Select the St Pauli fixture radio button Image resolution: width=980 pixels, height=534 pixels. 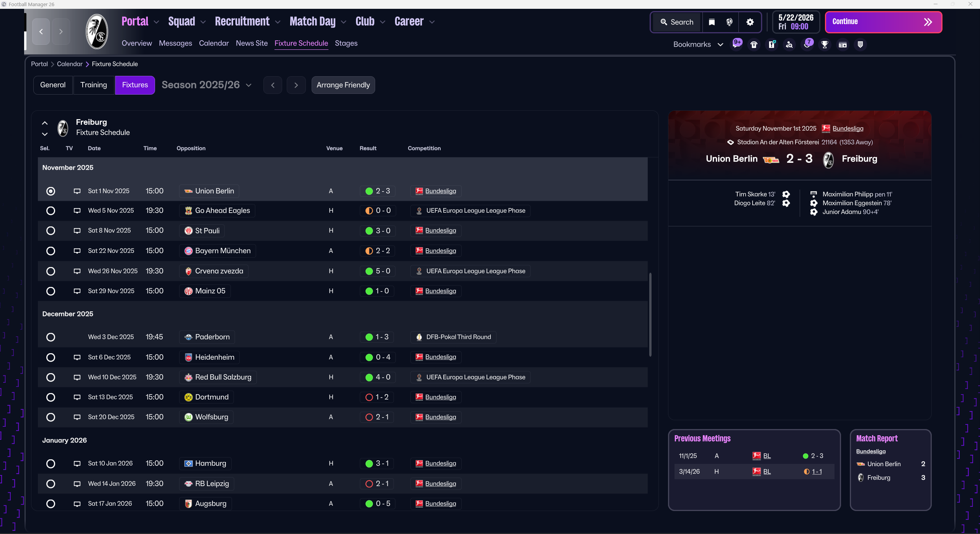51,231
